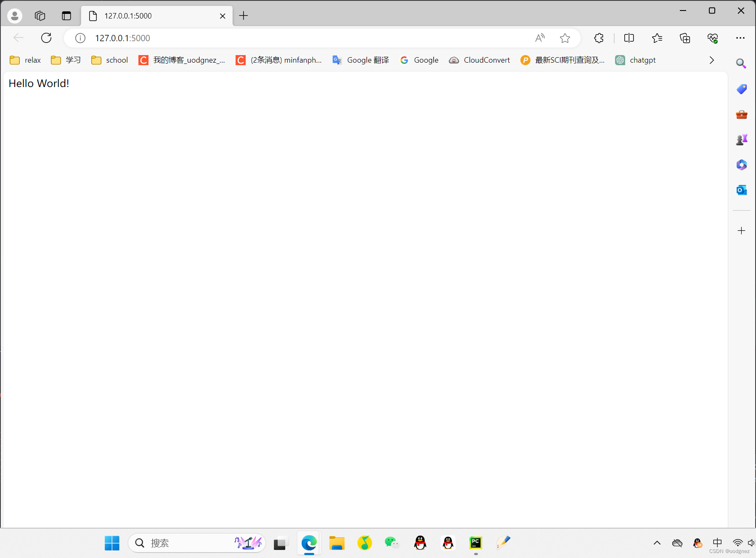Image resolution: width=756 pixels, height=558 pixels.
Task: Open the browser profile icon
Action: [x=15, y=16]
